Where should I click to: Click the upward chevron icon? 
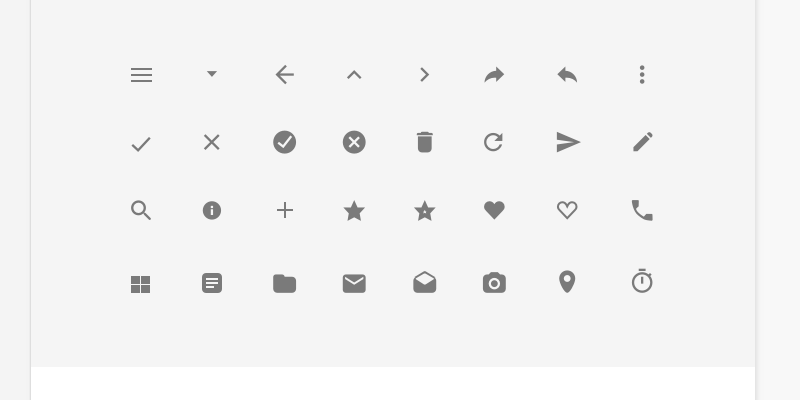pos(354,76)
